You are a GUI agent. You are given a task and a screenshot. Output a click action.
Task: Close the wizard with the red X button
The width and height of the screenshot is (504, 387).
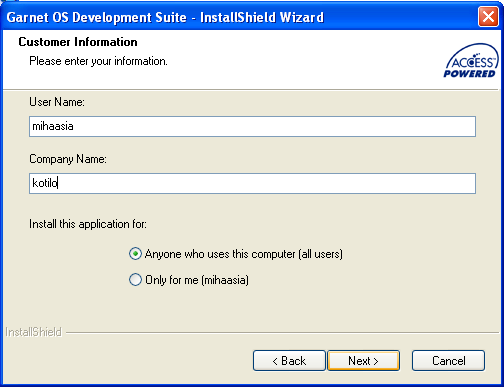tap(488, 16)
